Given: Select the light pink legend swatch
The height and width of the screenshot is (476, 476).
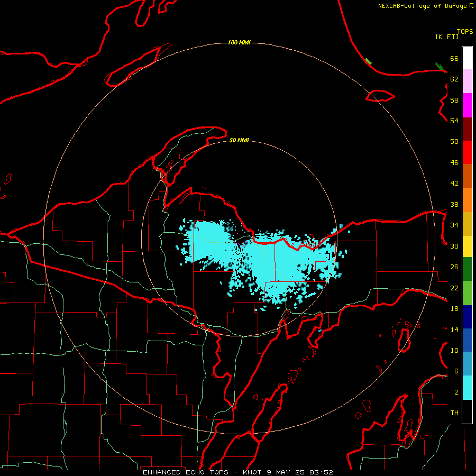Looking at the screenshot, I should pyautogui.click(x=467, y=81).
